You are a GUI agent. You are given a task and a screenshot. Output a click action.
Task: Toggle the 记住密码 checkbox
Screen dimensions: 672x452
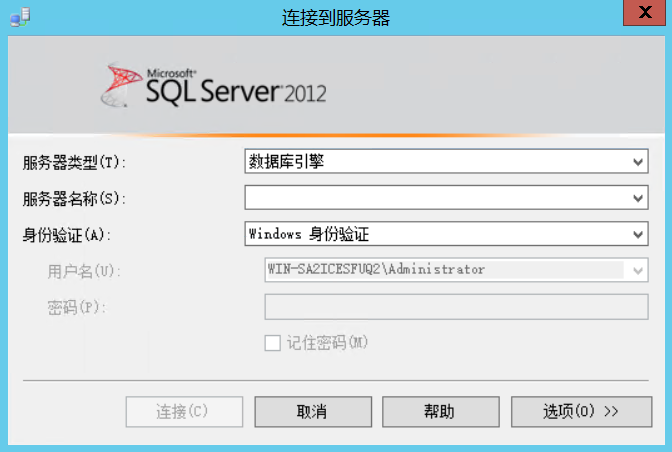273,343
